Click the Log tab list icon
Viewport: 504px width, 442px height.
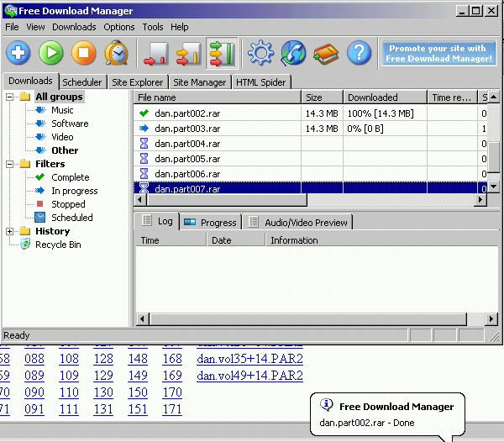pos(147,220)
